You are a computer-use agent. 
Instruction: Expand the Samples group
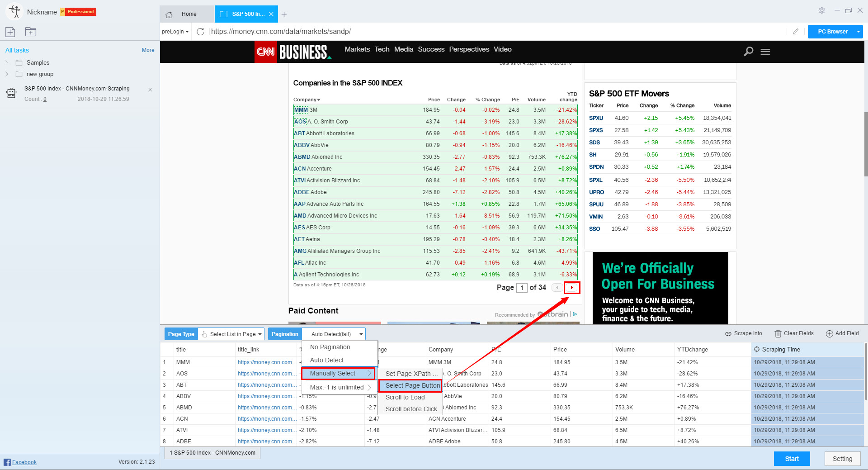click(7, 63)
